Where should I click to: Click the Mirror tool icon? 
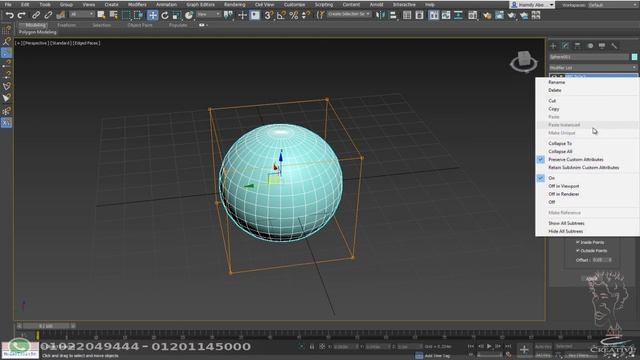[380, 16]
